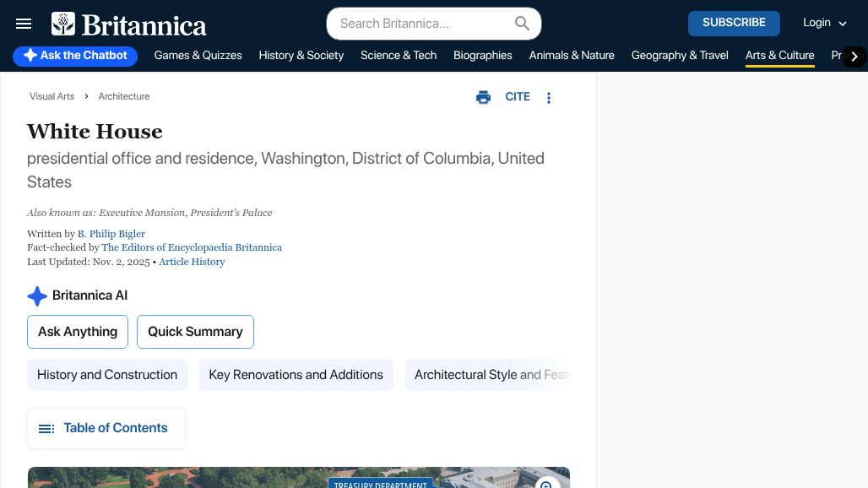Click the Quick Summary button

pos(195,332)
